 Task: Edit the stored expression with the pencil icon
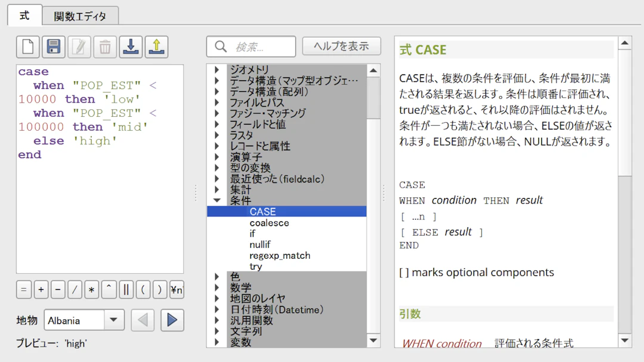tap(79, 47)
